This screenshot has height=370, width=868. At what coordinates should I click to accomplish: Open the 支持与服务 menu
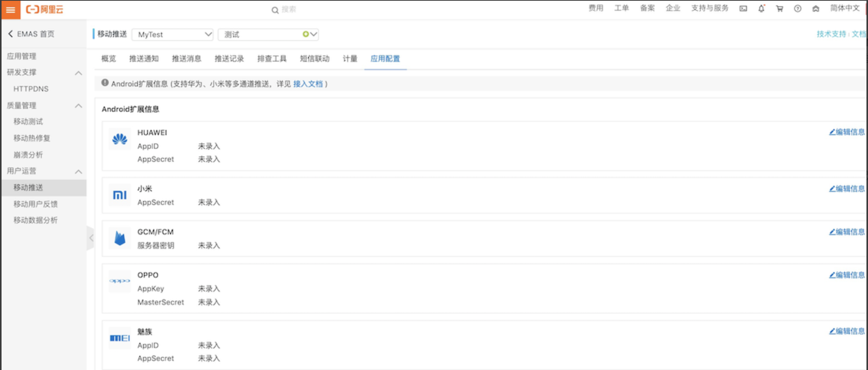710,8
